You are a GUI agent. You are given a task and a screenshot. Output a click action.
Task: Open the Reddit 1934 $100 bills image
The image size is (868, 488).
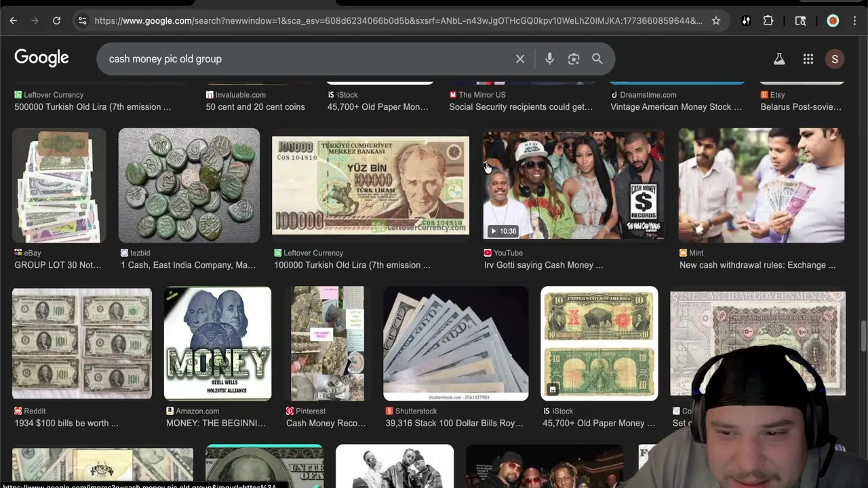click(x=82, y=344)
